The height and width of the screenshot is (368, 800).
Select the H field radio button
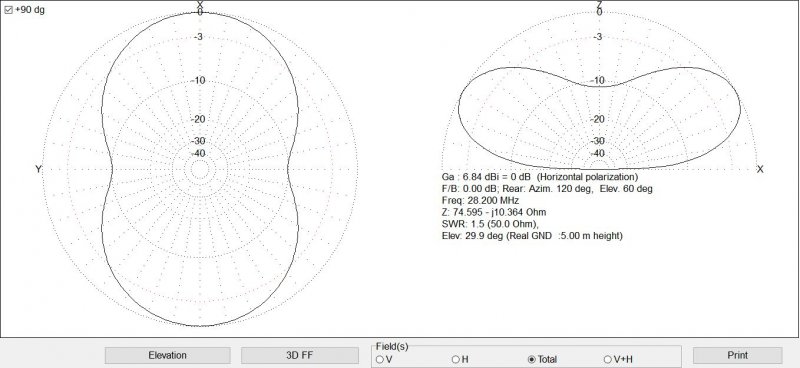[456, 359]
